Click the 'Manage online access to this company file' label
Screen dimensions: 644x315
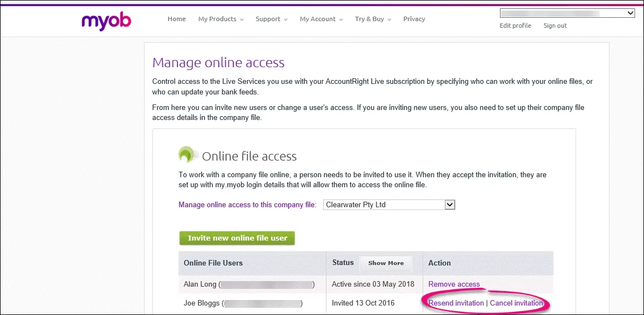pyautogui.click(x=247, y=204)
